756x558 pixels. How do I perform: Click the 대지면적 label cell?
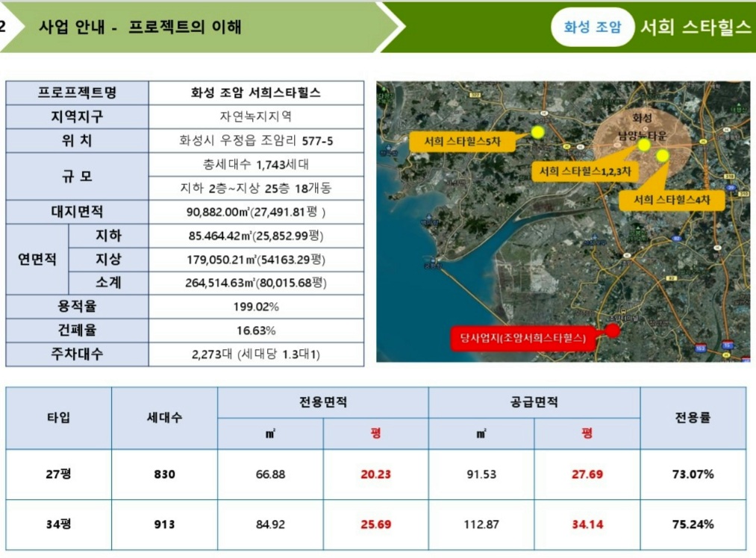pyautogui.click(x=77, y=212)
